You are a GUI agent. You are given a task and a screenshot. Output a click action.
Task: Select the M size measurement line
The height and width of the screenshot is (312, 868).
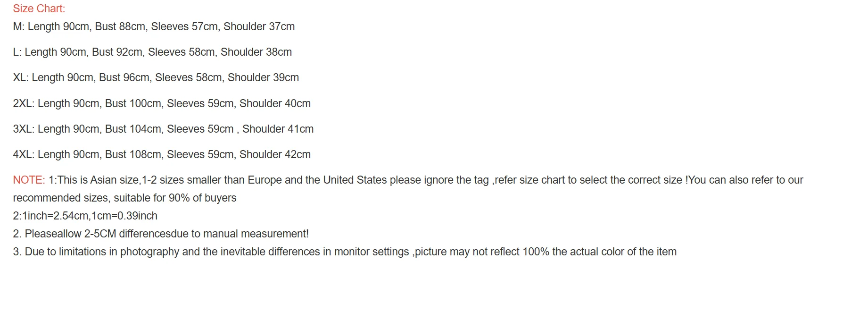point(154,26)
